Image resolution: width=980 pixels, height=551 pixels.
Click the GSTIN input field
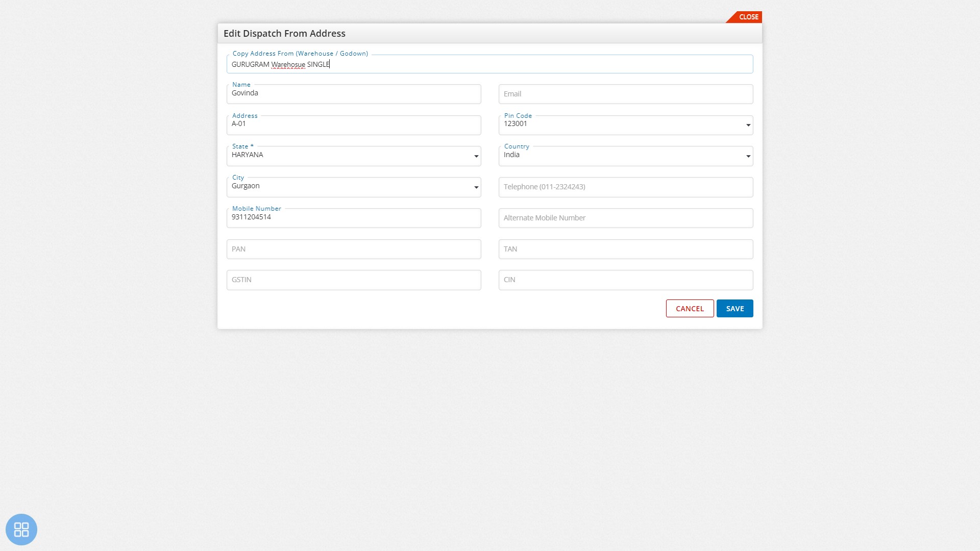tap(354, 279)
